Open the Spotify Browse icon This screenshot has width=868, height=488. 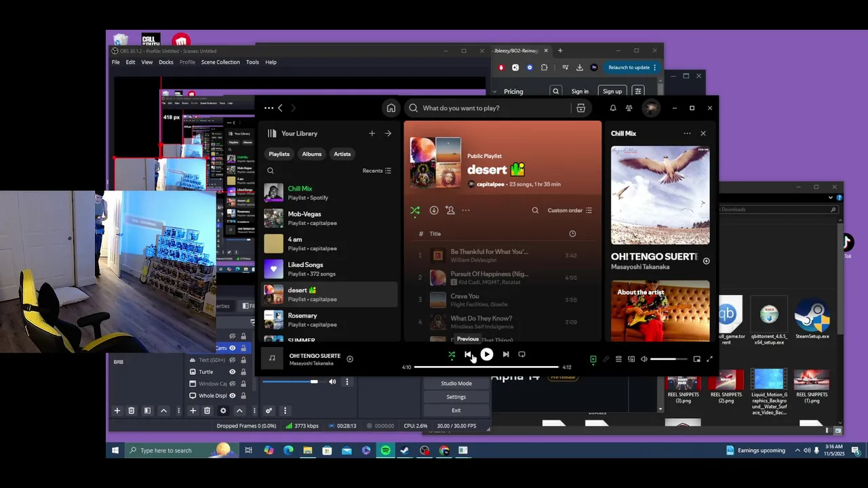coord(581,108)
